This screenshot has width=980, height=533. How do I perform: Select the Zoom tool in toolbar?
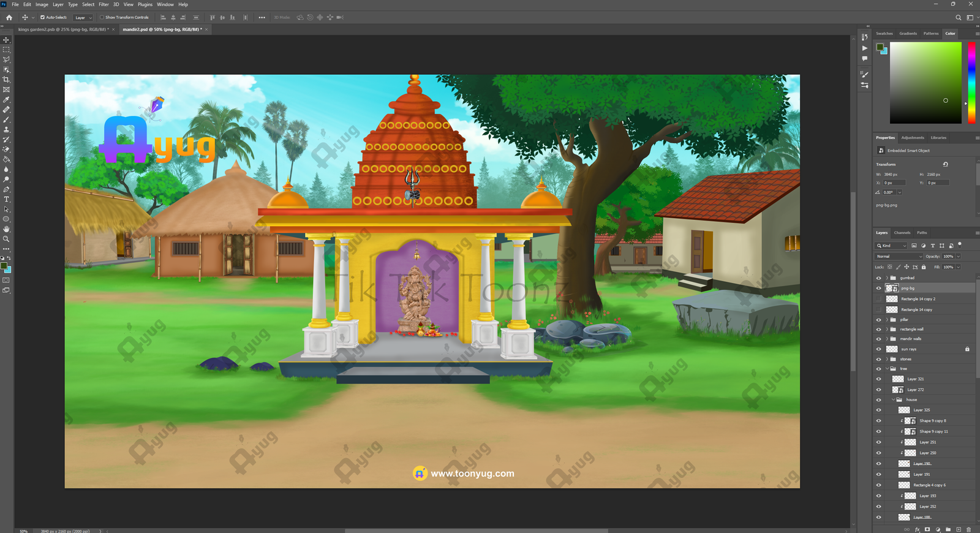click(x=7, y=239)
